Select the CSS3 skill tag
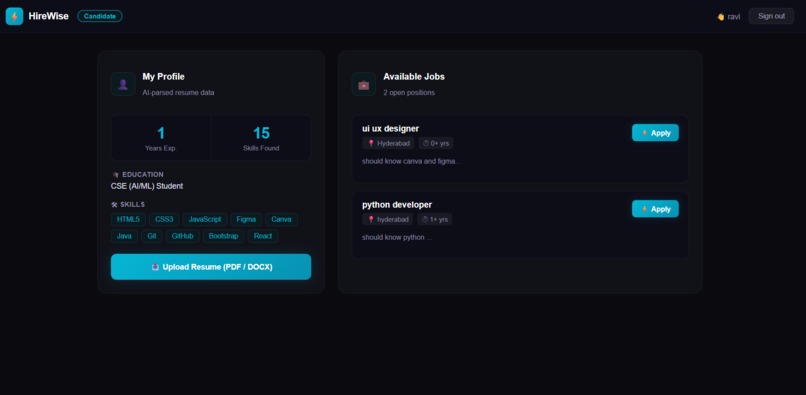 coord(164,220)
